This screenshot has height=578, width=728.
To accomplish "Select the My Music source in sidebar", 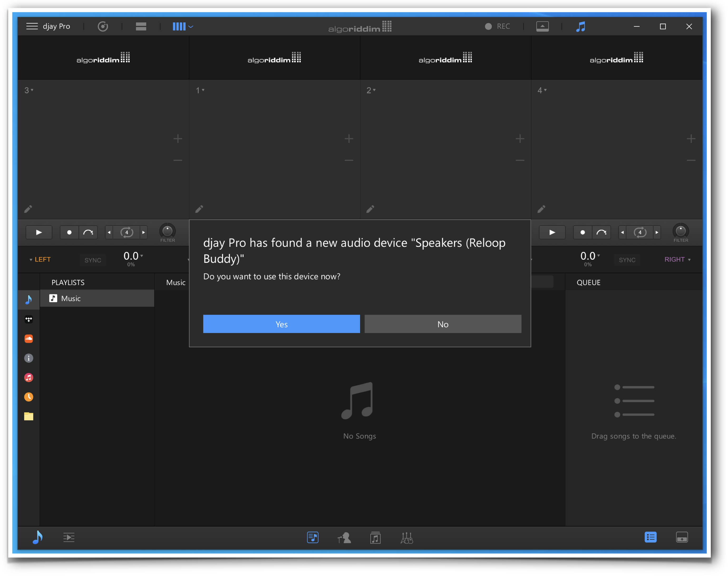I will point(29,300).
